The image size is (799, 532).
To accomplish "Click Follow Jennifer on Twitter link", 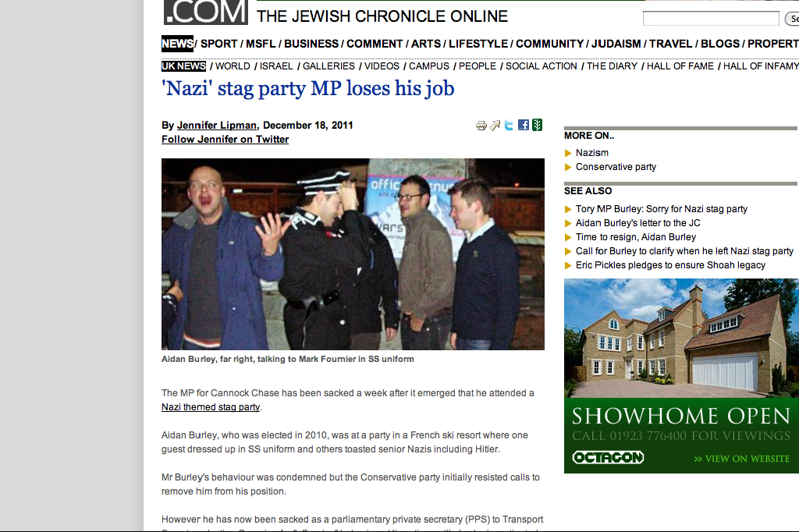I will point(225,140).
